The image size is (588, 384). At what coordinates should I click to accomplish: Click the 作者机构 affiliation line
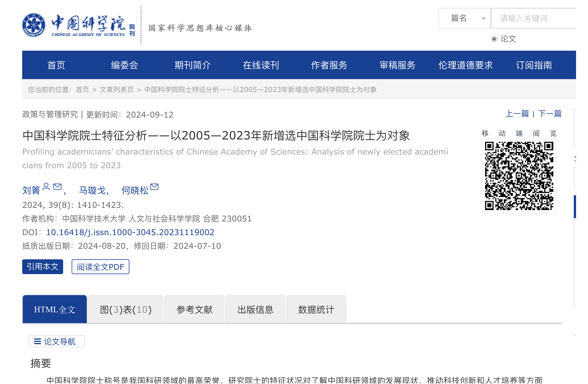point(137,219)
